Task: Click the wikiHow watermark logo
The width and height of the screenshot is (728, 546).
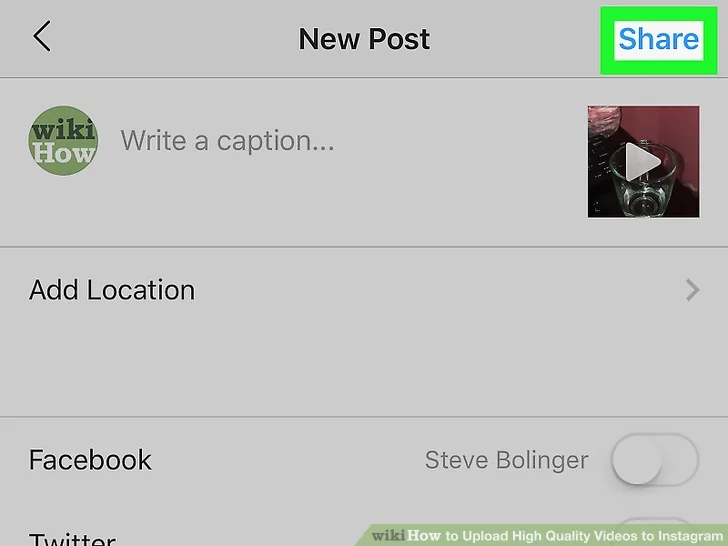Action: point(406,535)
